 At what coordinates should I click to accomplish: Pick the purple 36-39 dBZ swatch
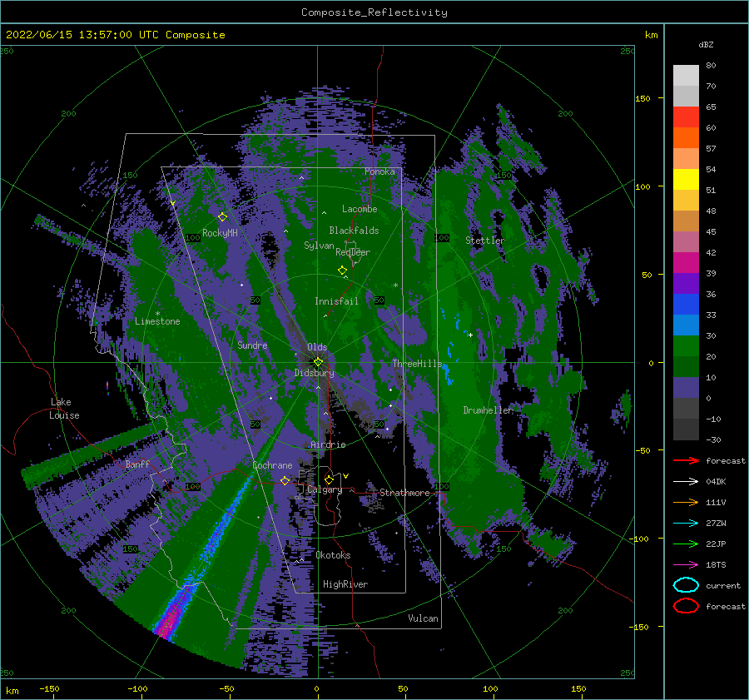click(x=686, y=284)
